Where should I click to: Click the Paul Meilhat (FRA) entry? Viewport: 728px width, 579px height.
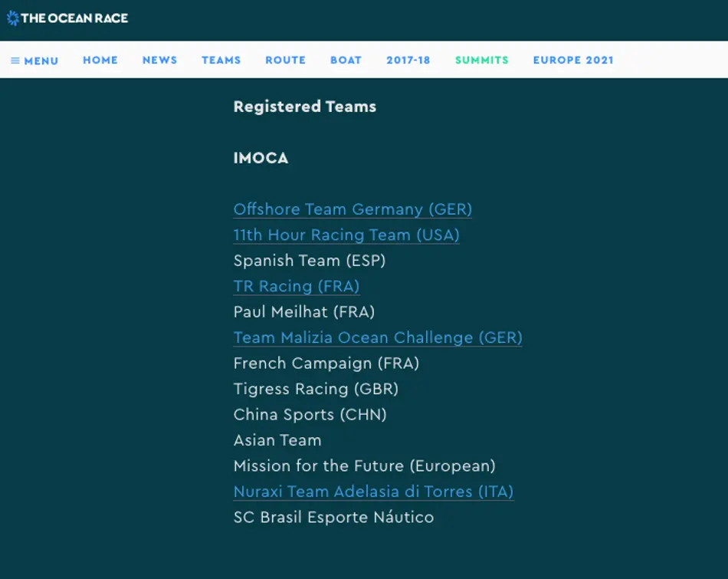click(304, 312)
